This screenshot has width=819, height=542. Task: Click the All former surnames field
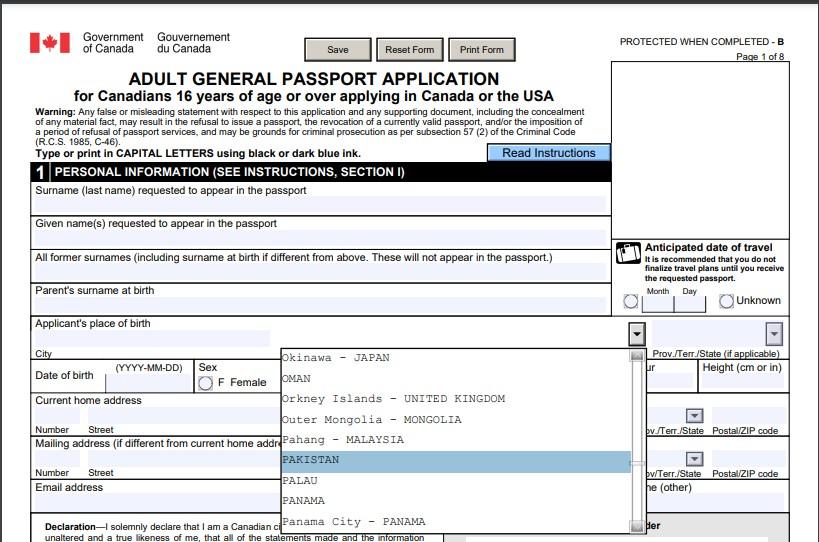pos(320,272)
